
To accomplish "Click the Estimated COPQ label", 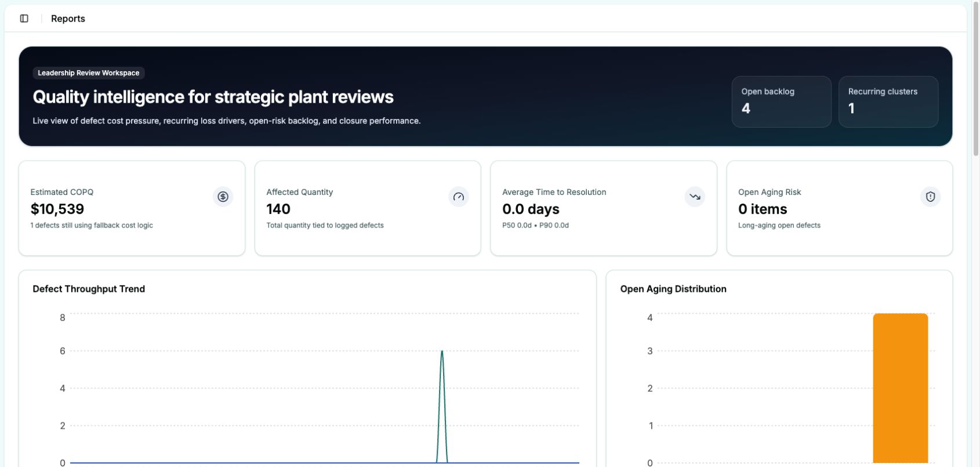I will point(62,192).
